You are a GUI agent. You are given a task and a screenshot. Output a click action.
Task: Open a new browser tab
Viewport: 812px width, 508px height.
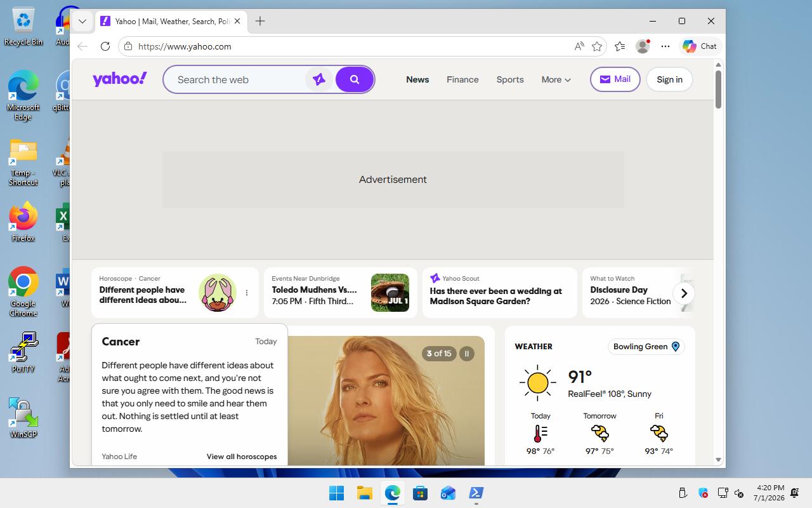click(x=260, y=21)
